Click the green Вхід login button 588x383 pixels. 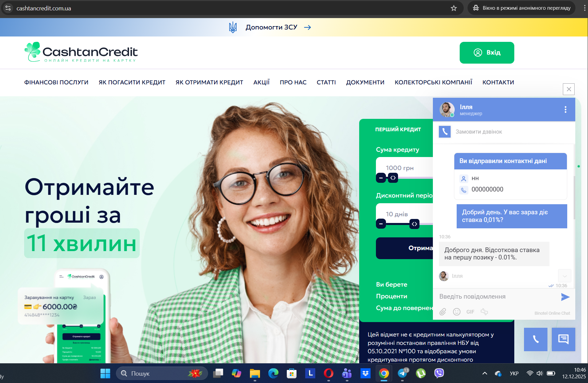point(487,53)
